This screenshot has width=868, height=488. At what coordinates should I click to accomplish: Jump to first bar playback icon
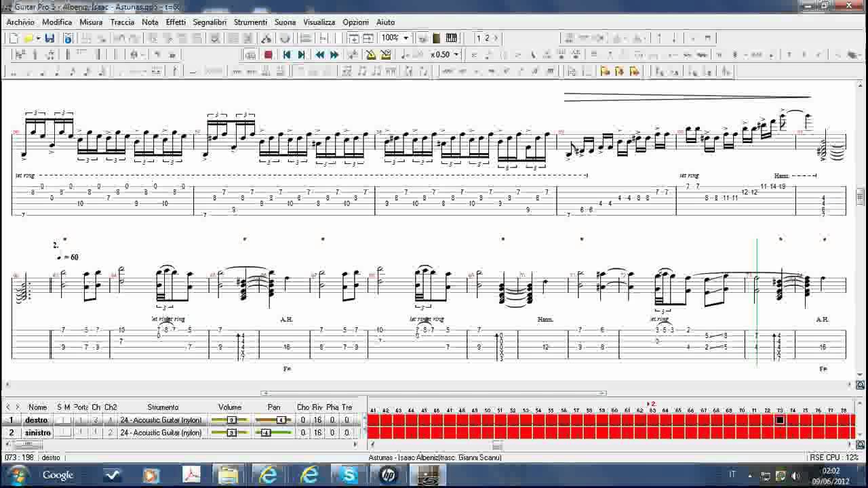pos(287,55)
